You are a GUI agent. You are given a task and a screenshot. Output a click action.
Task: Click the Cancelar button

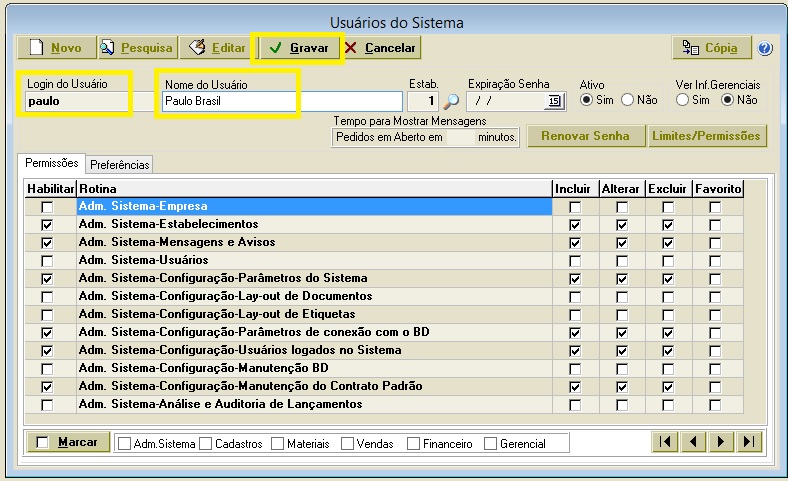[x=381, y=48]
